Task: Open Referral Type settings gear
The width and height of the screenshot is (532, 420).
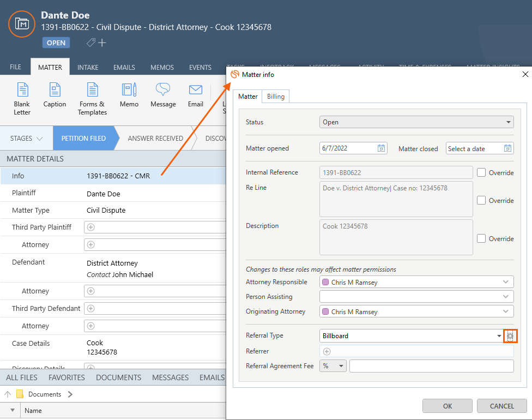Action: [x=510, y=336]
